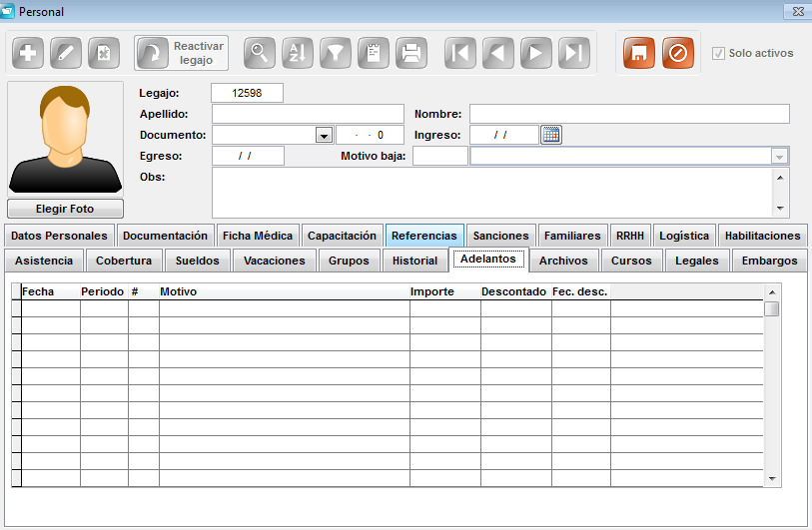Click the employee photo placeholder

(x=65, y=139)
